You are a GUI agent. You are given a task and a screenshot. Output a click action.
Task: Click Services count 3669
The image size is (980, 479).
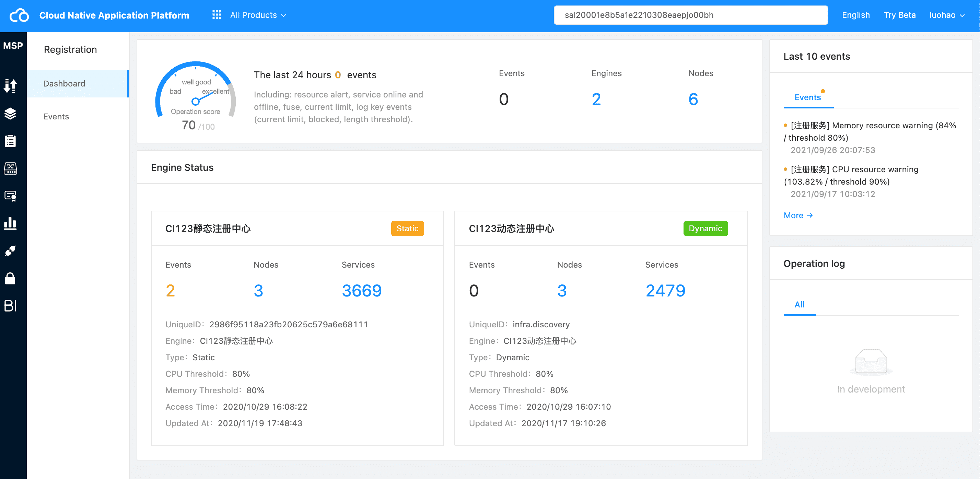coord(361,291)
